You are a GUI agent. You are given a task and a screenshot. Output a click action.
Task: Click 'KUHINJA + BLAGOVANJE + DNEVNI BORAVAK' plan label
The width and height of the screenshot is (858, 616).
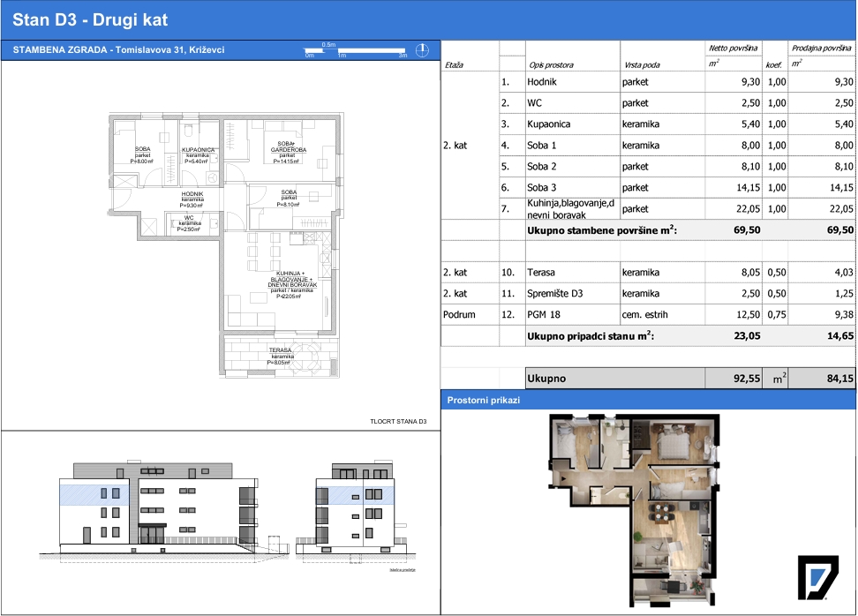click(292, 279)
